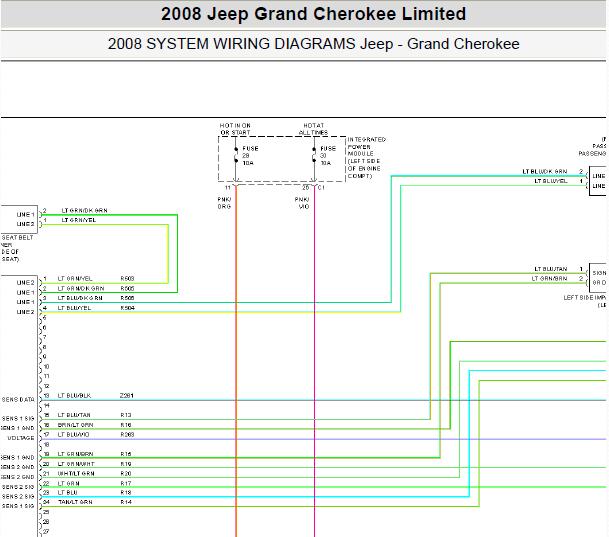Screen dimensions: 609x537
Task: Click the 'SEAT BELT' component label
Action: pos(17,237)
